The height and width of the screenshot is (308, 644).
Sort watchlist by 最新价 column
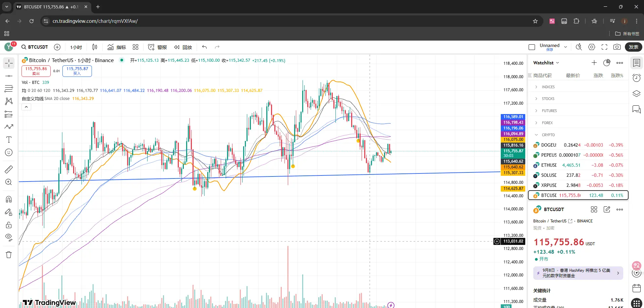coord(573,75)
